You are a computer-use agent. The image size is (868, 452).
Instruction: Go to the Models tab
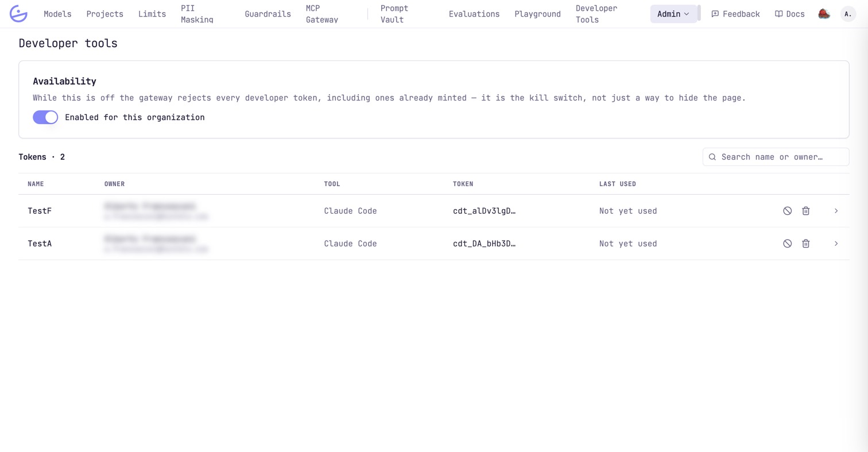(x=58, y=14)
